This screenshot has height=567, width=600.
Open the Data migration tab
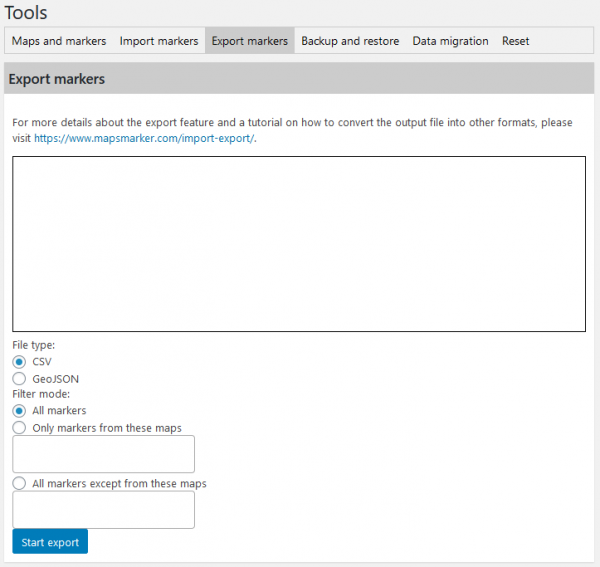pyautogui.click(x=450, y=41)
